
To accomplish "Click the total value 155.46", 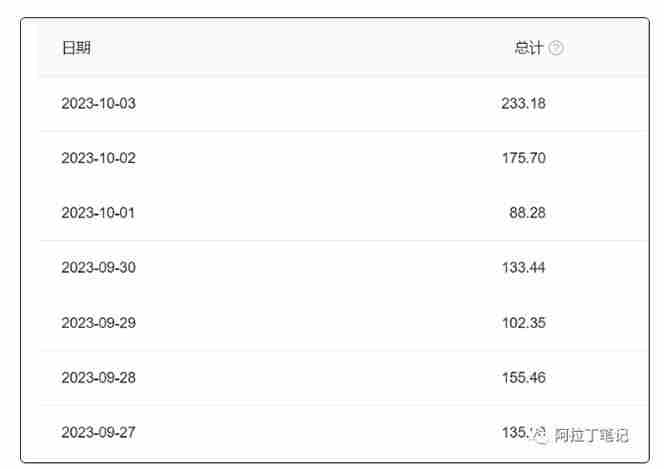I will [524, 378].
